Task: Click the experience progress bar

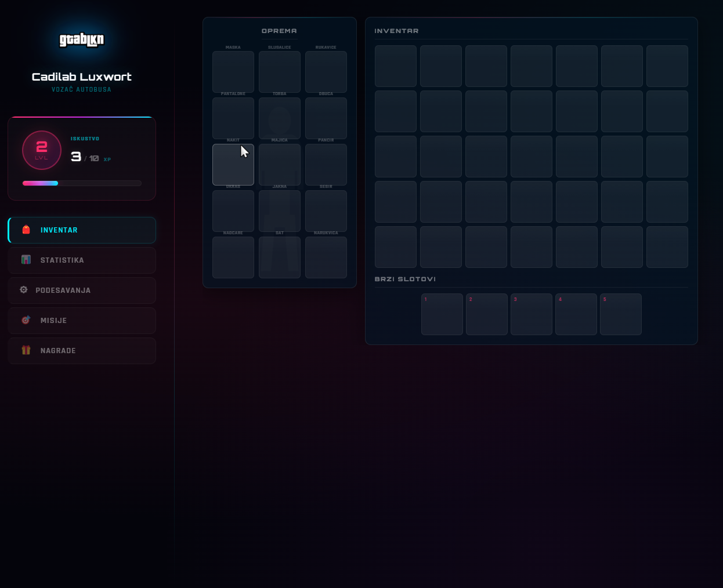Action: point(82,183)
